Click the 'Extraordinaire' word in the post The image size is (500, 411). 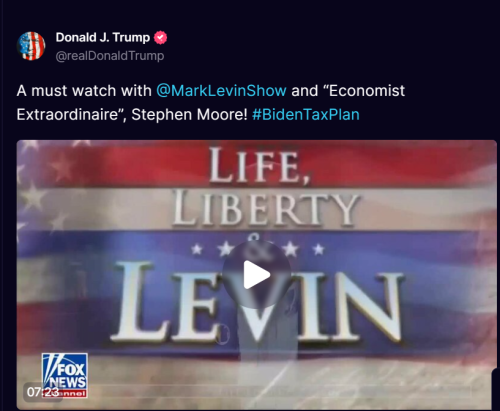coord(69,115)
